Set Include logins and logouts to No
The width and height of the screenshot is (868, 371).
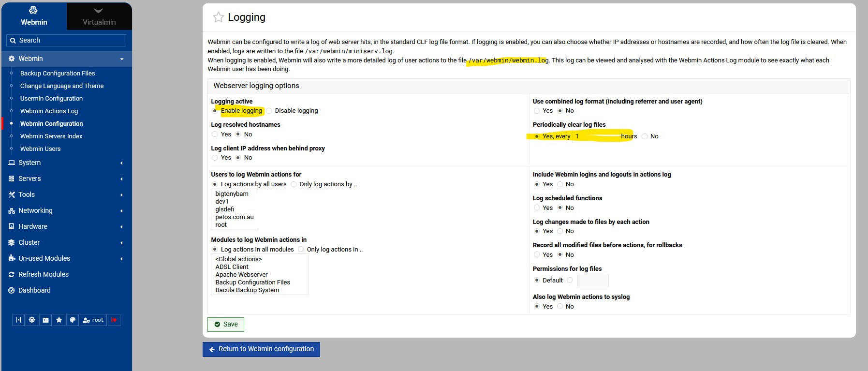[560, 184]
